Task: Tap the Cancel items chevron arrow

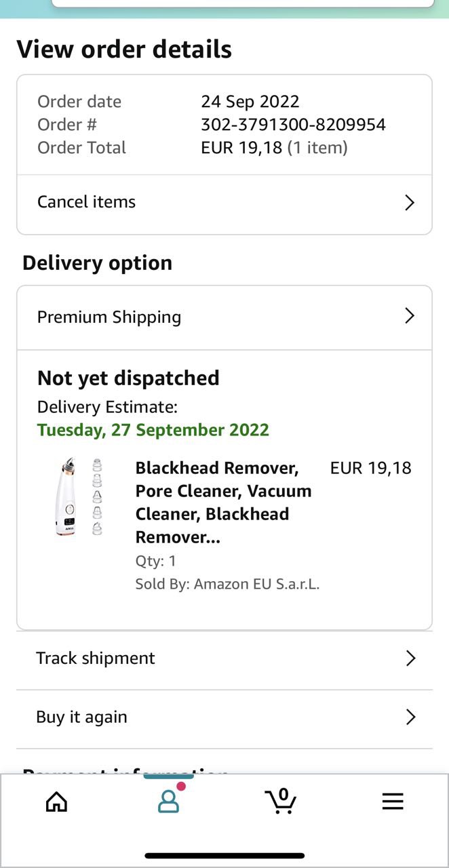Action: pos(409,203)
